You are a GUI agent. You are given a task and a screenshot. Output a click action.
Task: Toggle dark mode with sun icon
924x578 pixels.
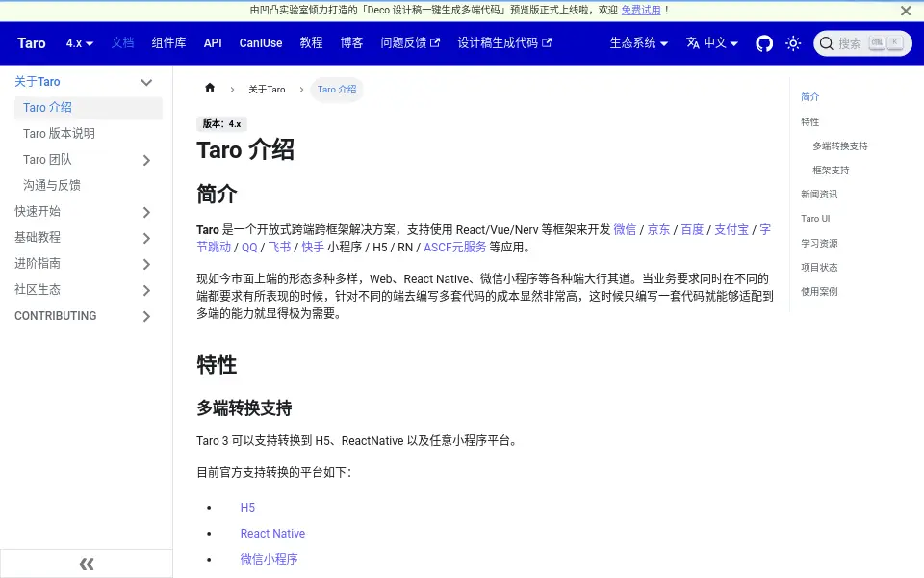(x=793, y=43)
